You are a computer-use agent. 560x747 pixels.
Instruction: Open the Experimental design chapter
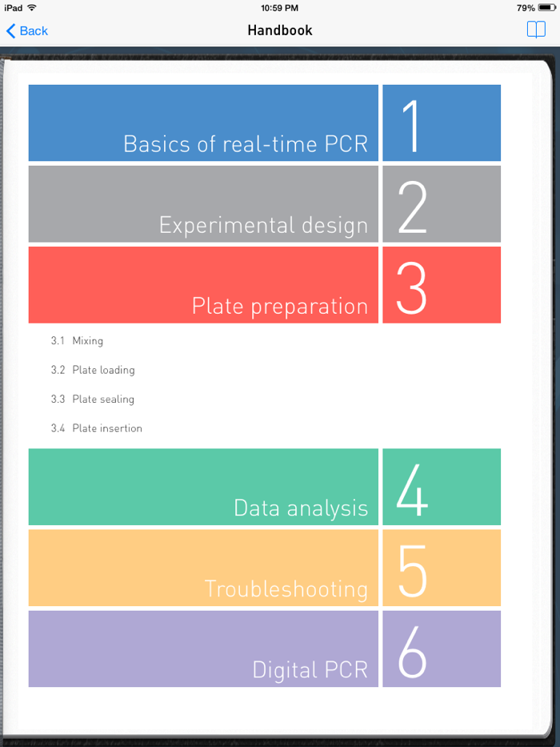click(203, 203)
